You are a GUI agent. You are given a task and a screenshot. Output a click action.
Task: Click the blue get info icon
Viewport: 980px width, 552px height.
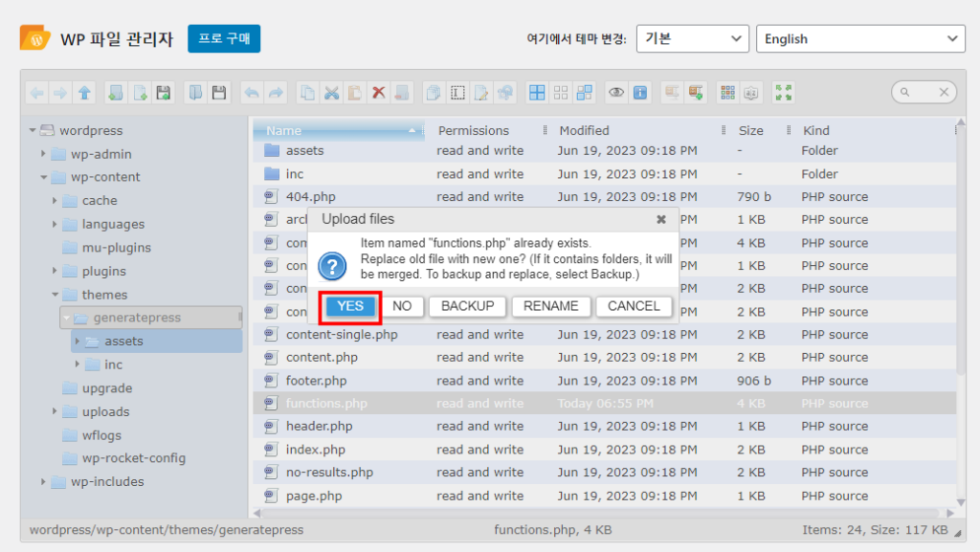pyautogui.click(x=640, y=93)
